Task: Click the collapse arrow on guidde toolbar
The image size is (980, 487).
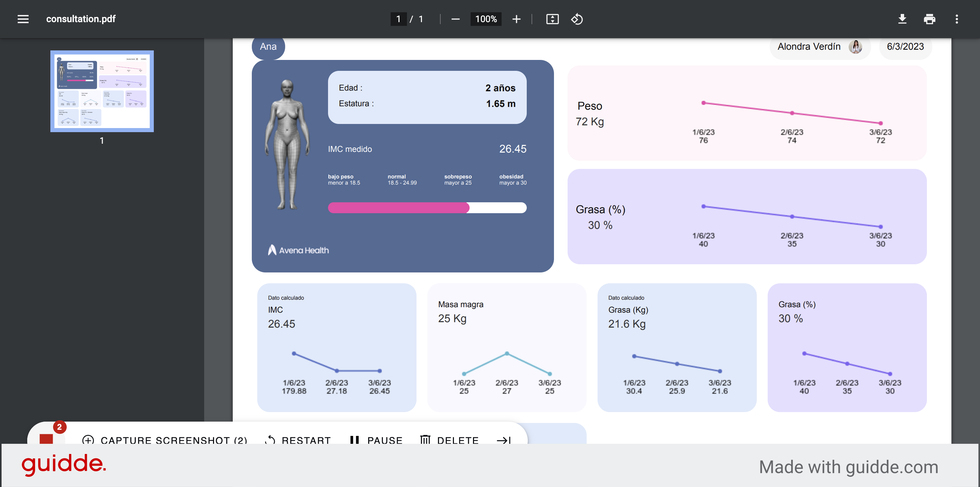Action: pos(504,440)
